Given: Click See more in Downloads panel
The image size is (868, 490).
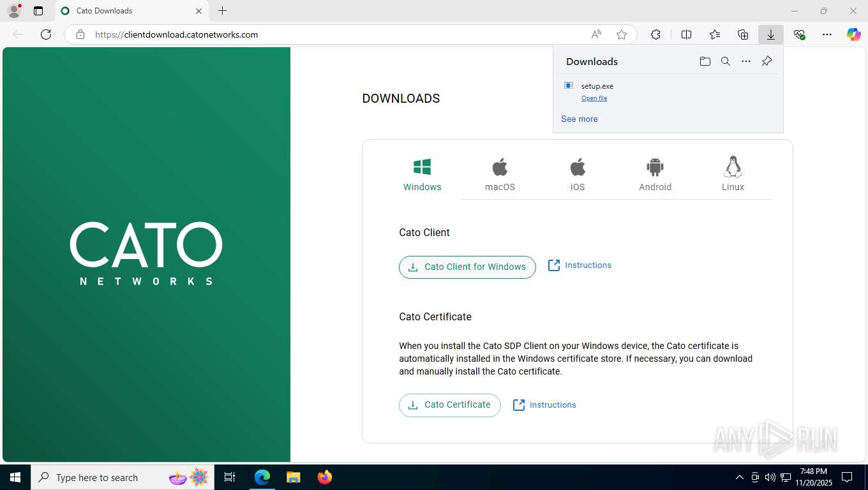Looking at the screenshot, I should click(x=580, y=119).
